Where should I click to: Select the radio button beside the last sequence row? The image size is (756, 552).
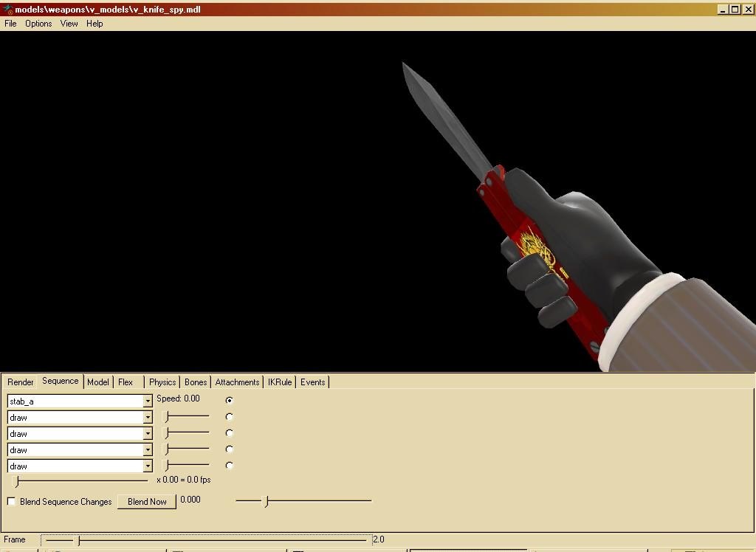[229, 466]
